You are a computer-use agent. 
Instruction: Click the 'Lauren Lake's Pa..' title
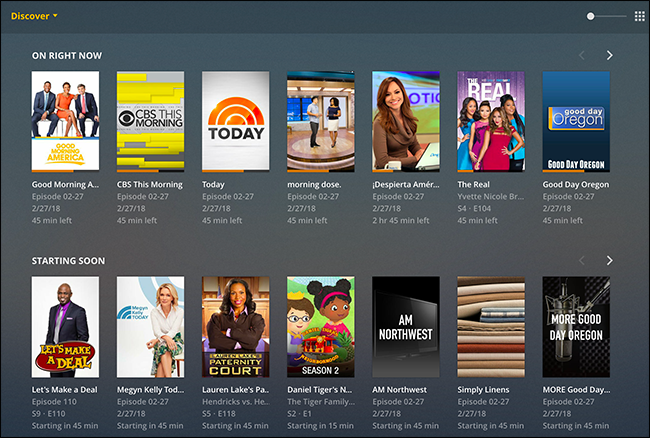click(x=235, y=390)
